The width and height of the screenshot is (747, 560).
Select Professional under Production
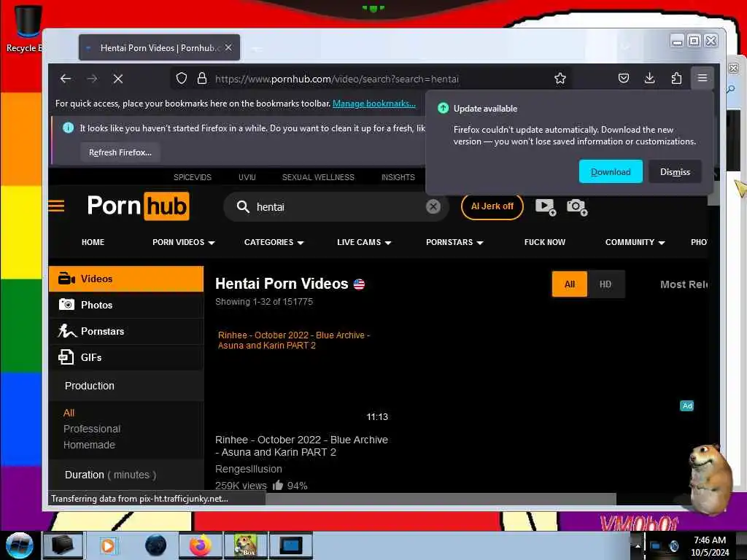click(x=92, y=429)
